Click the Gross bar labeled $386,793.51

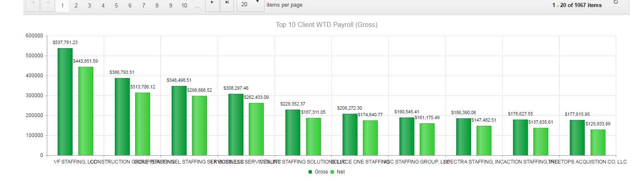pyautogui.click(x=122, y=117)
